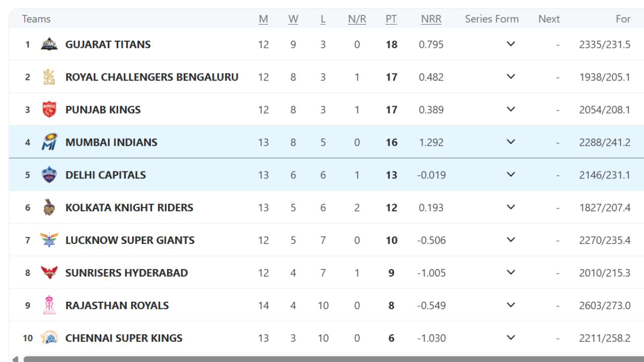
Task: Click the Royal Challengers Bengaluru logo
Action: click(x=49, y=77)
